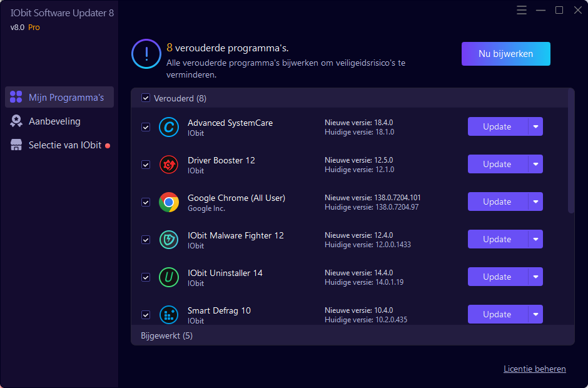The width and height of the screenshot is (588, 388).
Task: Uncheck the Google Chrome checkbox
Action: (x=146, y=202)
